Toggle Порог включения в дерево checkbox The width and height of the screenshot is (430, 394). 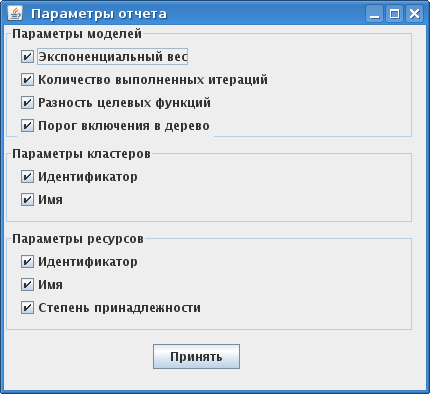pos(27,126)
